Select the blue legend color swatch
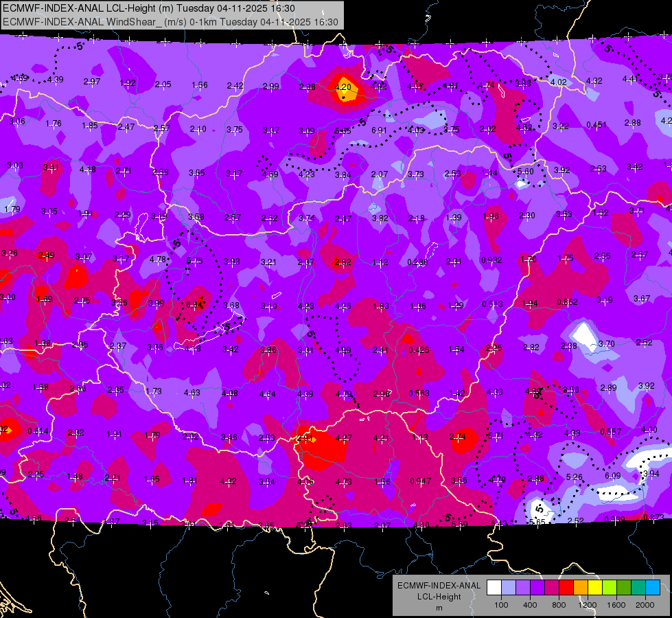Screen dimensions: 672x618 [x=653, y=588]
